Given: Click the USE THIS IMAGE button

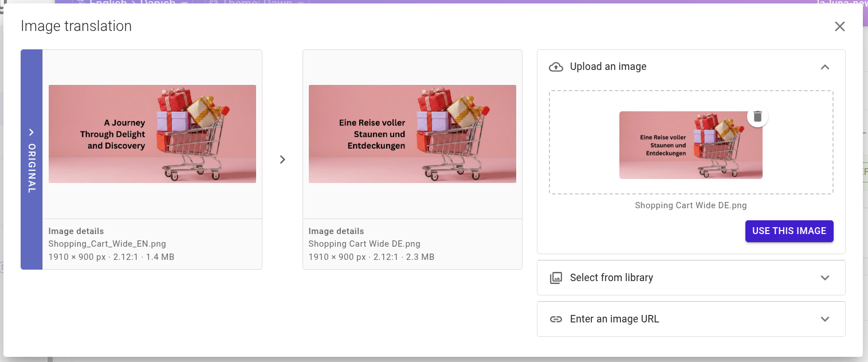Looking at the screenshot, I should tap(789, 231).
